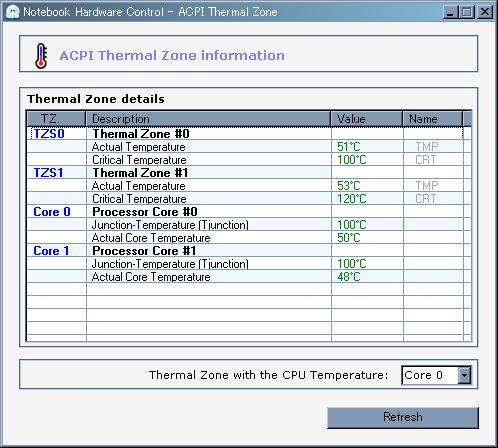Viewport: 498px width, 448px height.
Task: Click the app icon in title bar
Action: tap(13, 12)
